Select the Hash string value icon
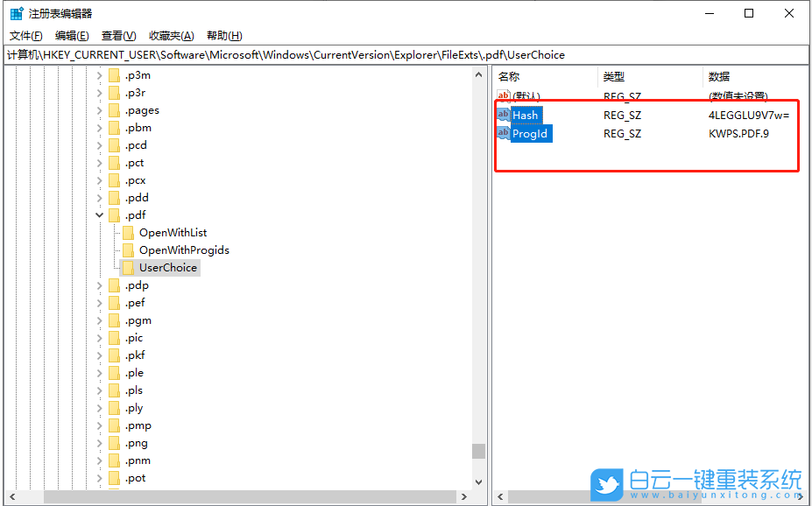The height and width of the screenshot is (506, 812). point(504,115)
